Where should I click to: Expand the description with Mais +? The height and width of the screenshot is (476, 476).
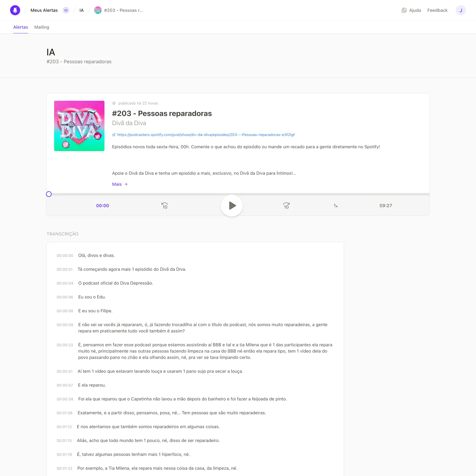(x=120, y=184)
